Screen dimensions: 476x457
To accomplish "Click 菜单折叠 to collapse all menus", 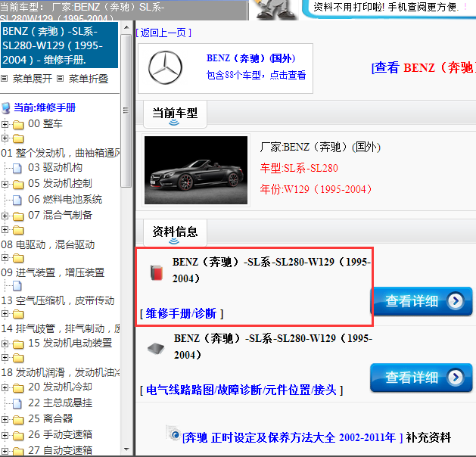I will 89,79.
